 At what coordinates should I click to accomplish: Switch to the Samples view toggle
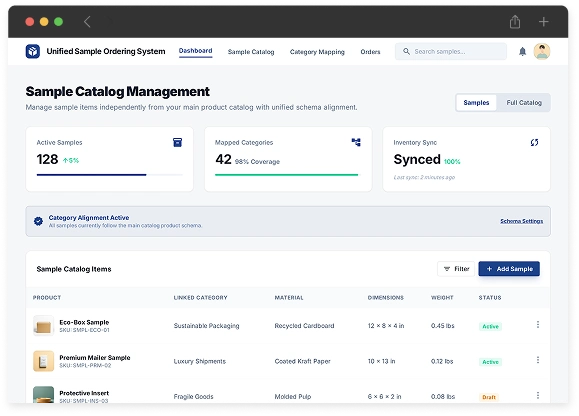476,103
